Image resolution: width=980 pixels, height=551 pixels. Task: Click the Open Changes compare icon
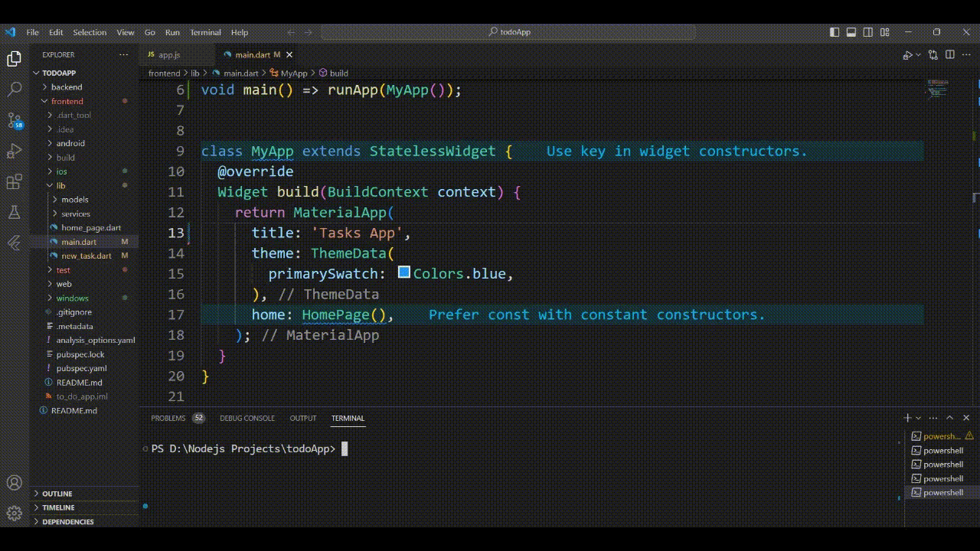(x=933, y=55)
